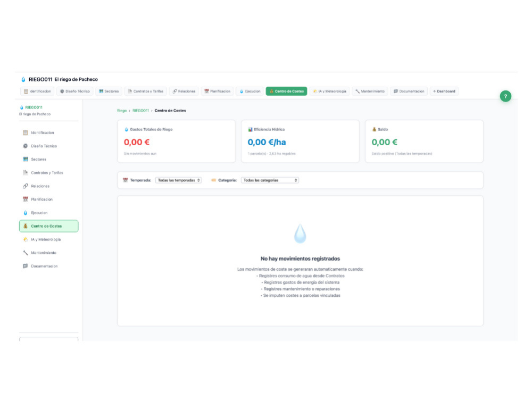Image resolution: width=532 pixels, height=399 pixels.
Task: Click the 'Sin movimientos aun' caption
Action: tap(140, 154)
